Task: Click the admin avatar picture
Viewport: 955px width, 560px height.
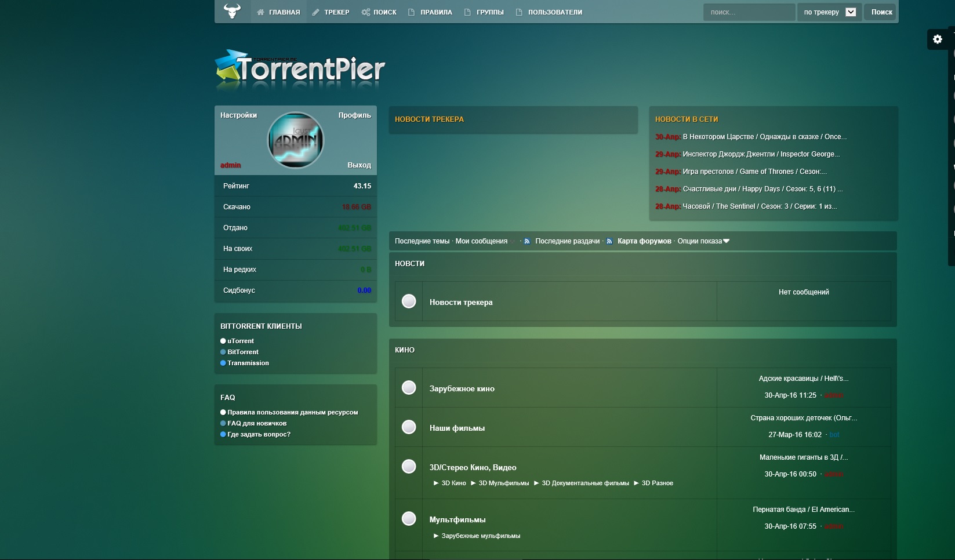Action: (x=295, y=140)
